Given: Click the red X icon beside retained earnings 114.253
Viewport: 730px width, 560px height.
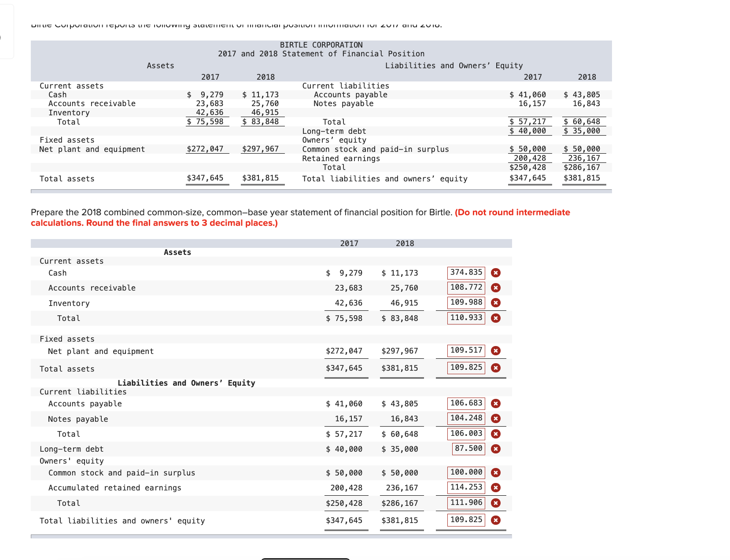Looking at the screenshot, I should click(496, 488).
